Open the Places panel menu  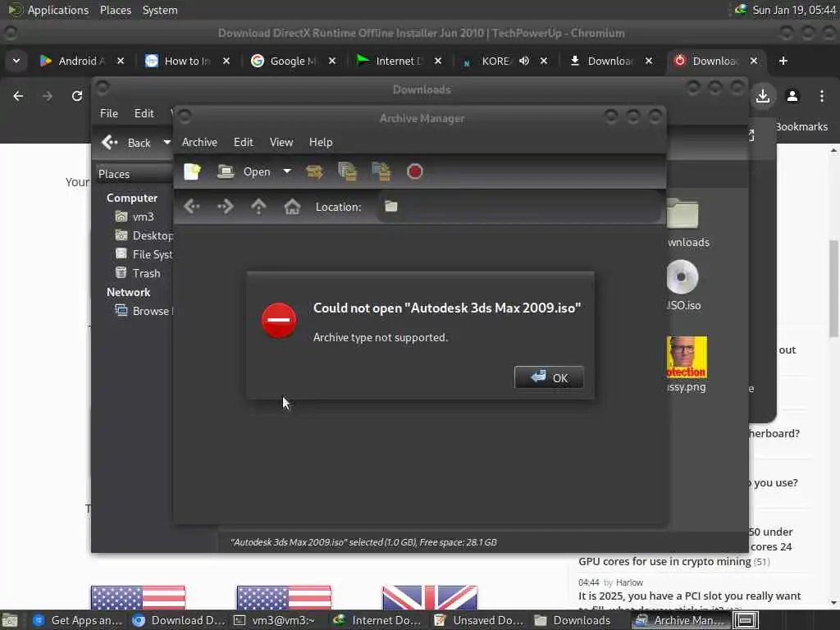tap(115, 10)
